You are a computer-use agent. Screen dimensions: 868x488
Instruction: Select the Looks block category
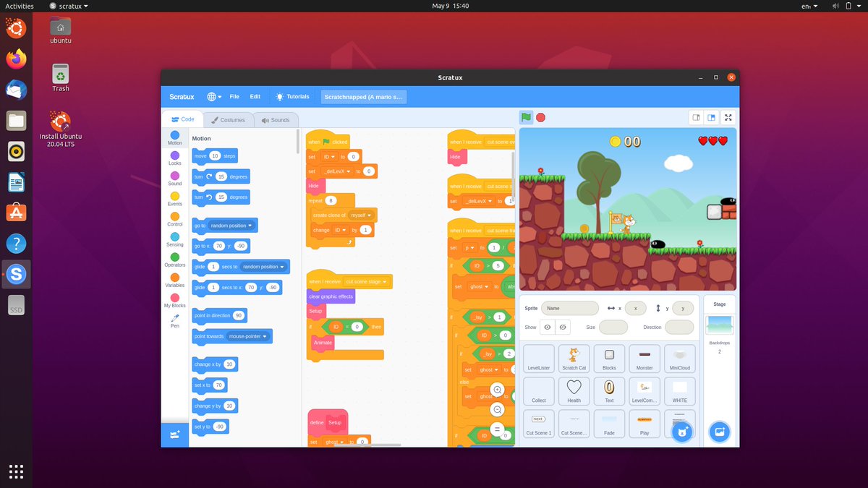175,158
